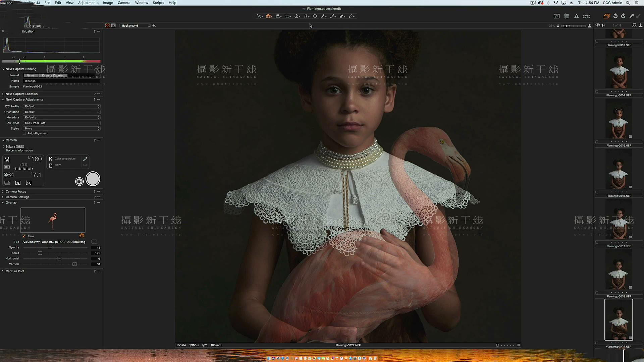Image resolution: width=644 pixels, height=362 pixels.
Task: Open the Metadata Defaults dropdown
Action: tap(62, 117)
